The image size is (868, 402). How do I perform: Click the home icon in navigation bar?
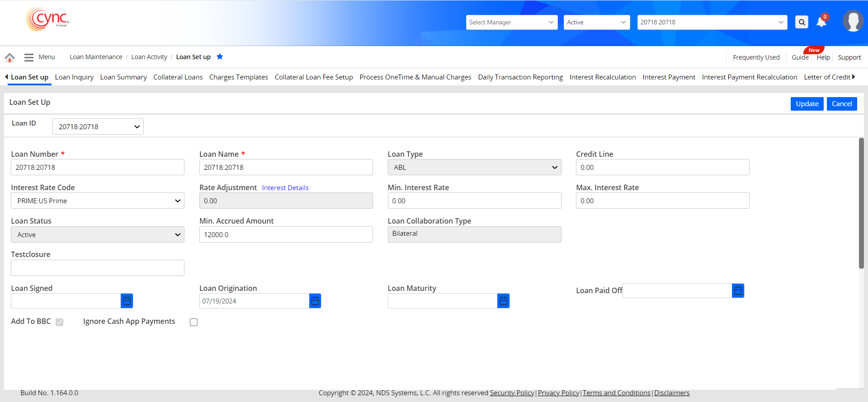tap(9, 57)
